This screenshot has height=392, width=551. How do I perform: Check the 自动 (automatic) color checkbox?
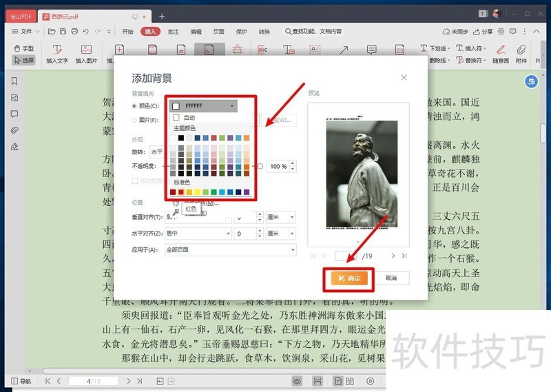(x=176, y=118)
